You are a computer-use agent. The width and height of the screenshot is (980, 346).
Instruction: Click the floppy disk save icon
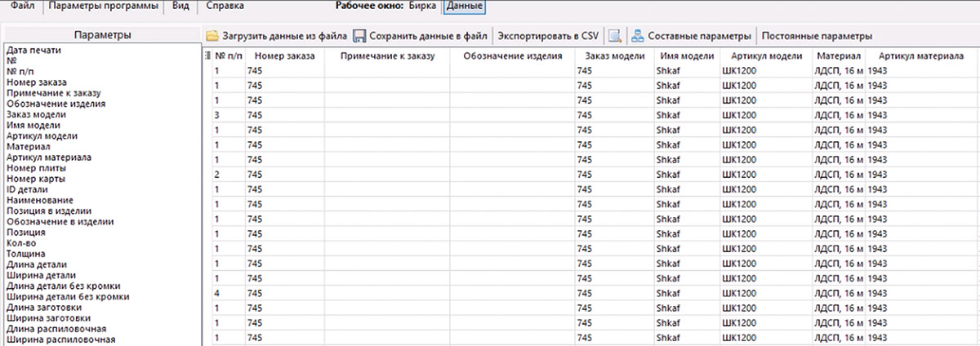point(359,36)
